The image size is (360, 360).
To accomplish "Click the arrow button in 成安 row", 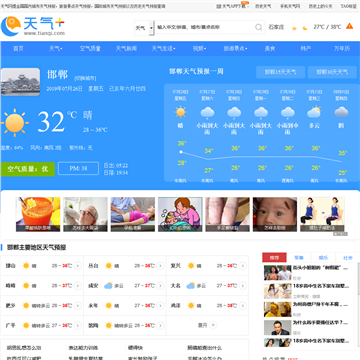I will (160, 286).
